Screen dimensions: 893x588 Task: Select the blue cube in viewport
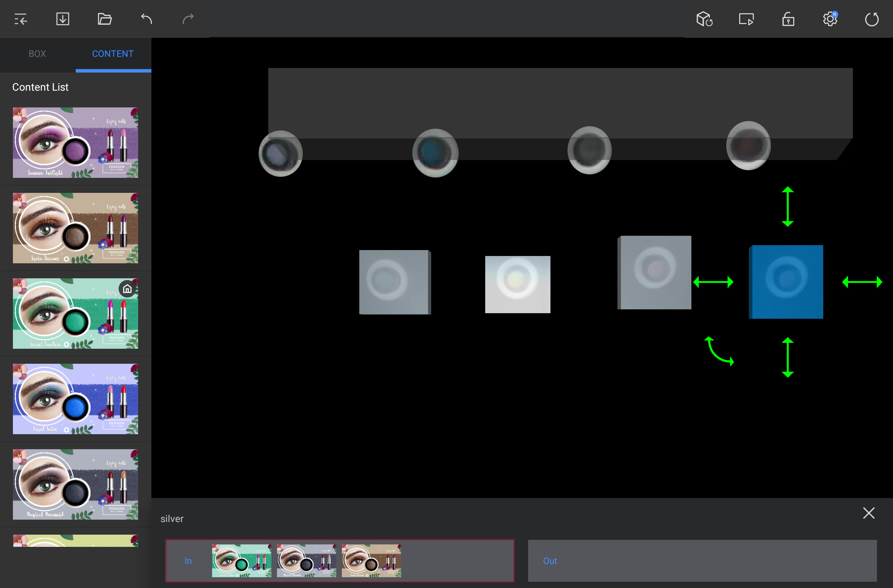(787, 282)
